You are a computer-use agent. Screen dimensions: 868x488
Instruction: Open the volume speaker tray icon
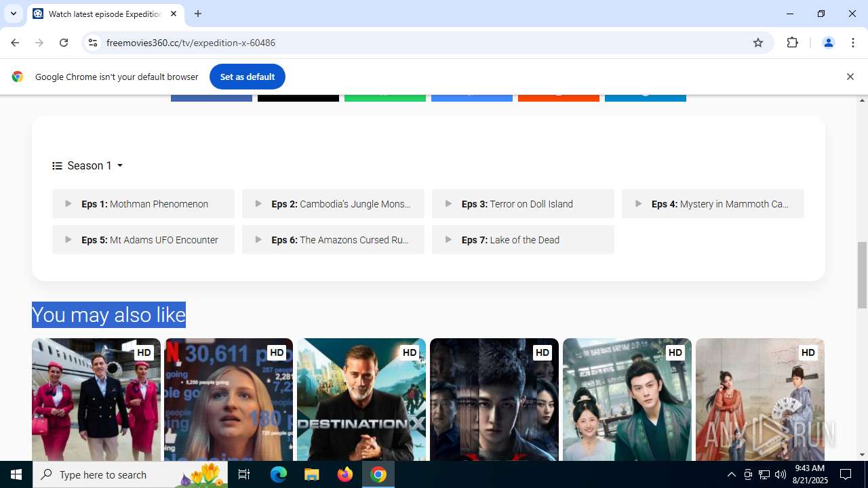[x=781, y=474]
